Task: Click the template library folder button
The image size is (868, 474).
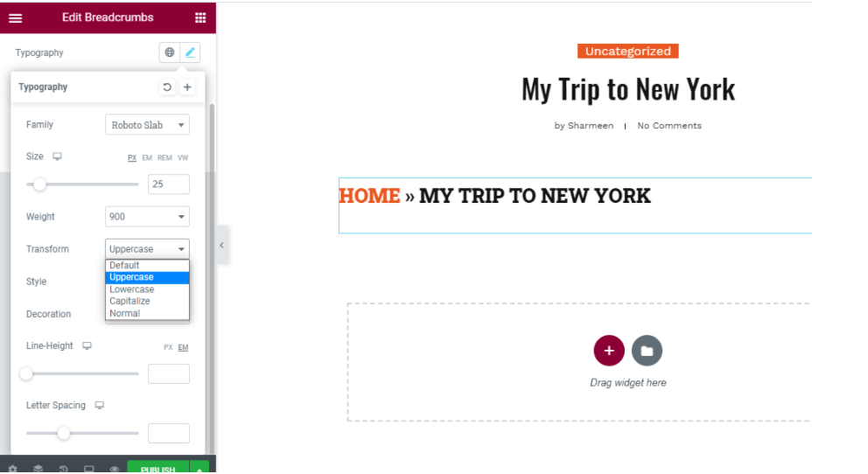Action: coord(647,351)
